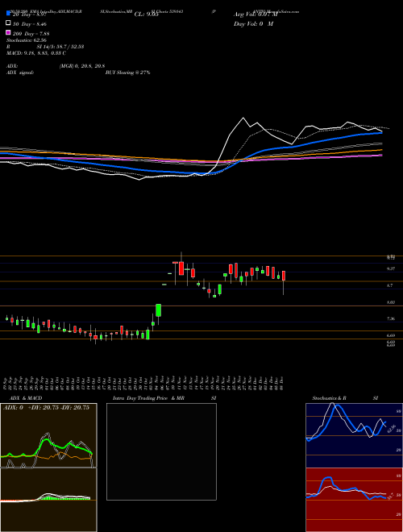The image size is (403, 532).
Task: Click the 7.36 price axis label
Action: [391, 318]
